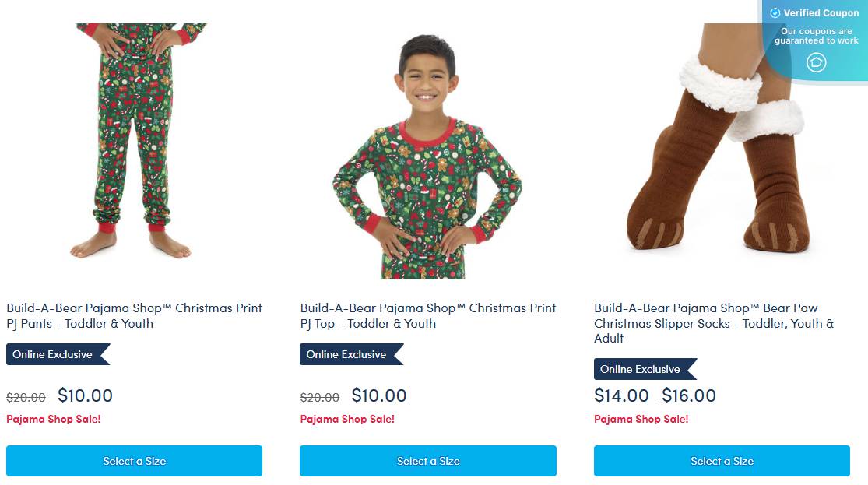
Task: Click the Pajama Shop Sale label under PJ Pants
Action: click(54, 419)
